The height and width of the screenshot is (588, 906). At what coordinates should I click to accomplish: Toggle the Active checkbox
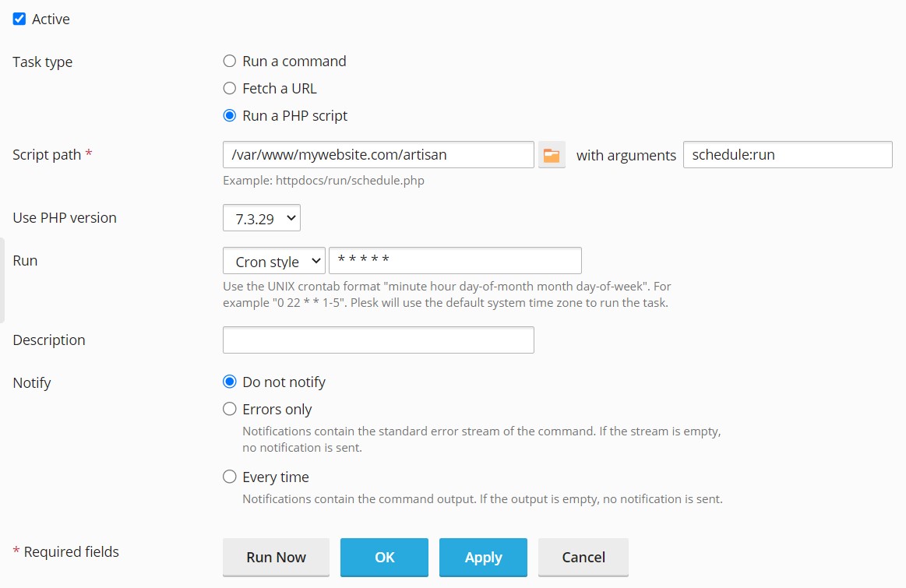[x=19, y=19]
